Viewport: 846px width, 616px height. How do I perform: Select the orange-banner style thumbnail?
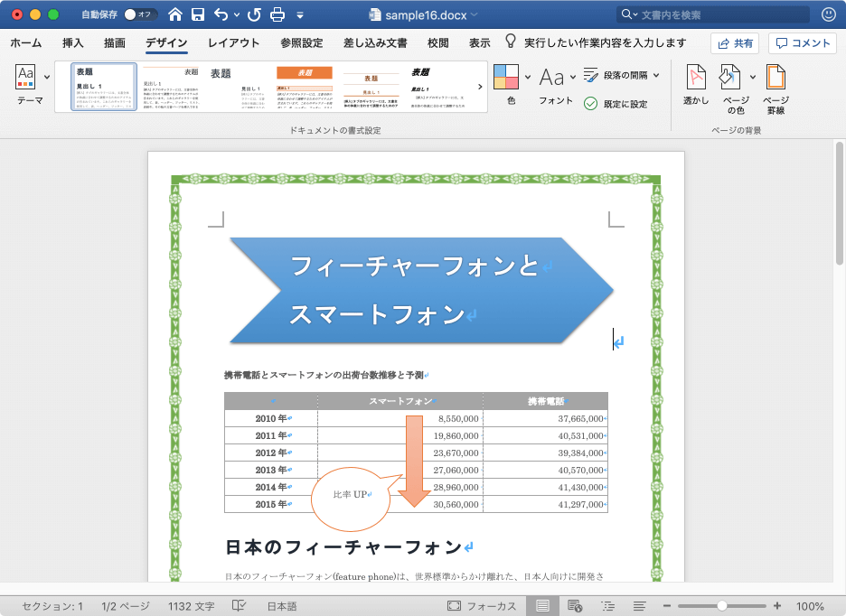coord(305,87)
